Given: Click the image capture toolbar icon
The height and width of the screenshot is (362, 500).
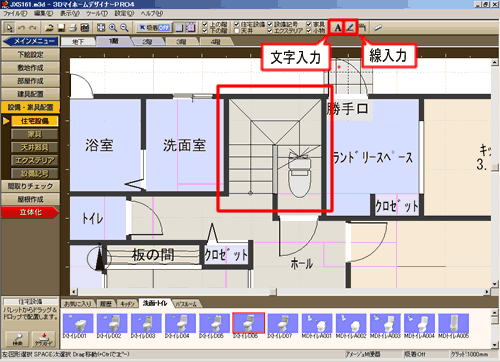Looking at the screenshot, I should point(85,28).
